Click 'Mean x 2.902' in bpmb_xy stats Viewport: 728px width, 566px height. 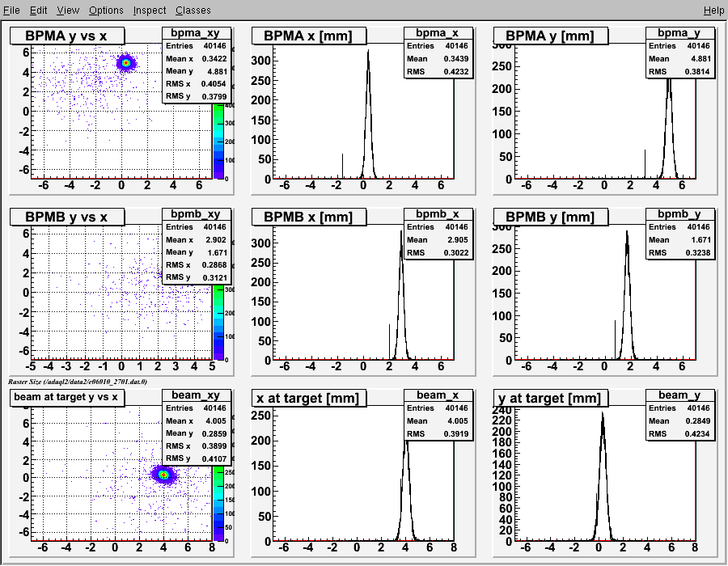pyautogui.click(x=196, y=240)
